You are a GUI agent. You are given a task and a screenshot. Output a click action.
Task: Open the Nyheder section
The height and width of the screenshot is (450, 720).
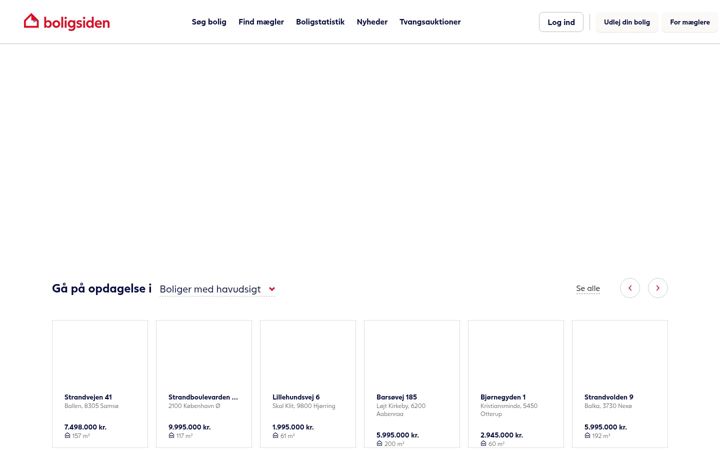(x=372, y=22)
